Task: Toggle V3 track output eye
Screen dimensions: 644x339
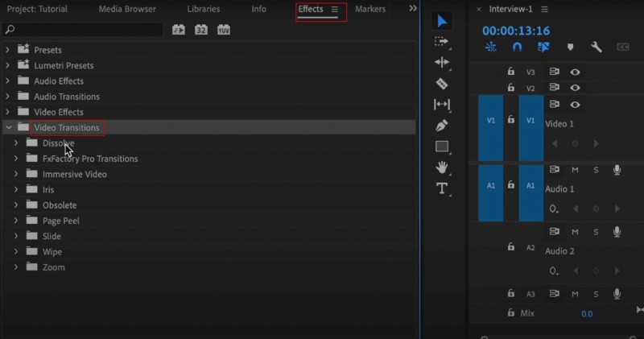Action: tap(575, 72)
